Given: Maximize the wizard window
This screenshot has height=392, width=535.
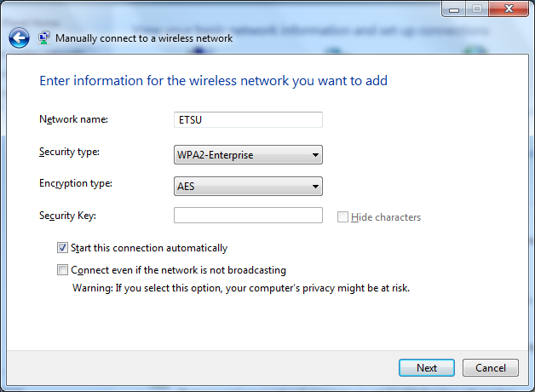Looking at the screenshot, I should 476,9.
